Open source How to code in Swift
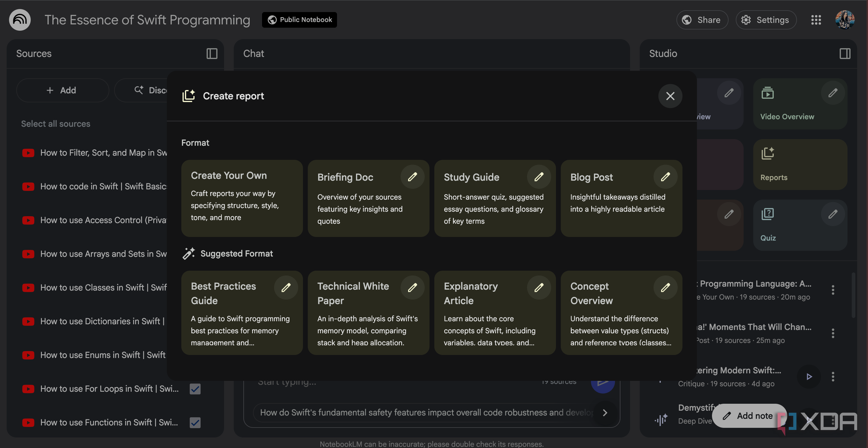The height and width of the screenshot is (448, 868). [x=103, y=187]
